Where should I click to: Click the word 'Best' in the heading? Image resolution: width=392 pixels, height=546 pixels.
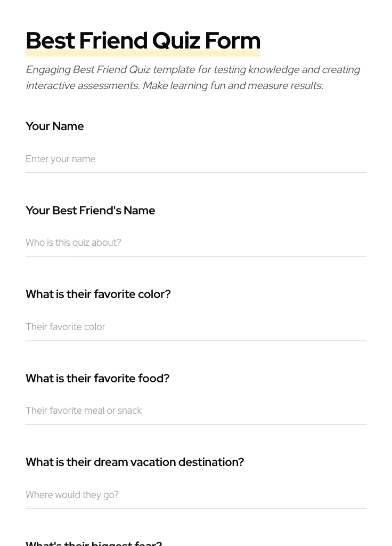pyautogui.click(x=50, y=41)
